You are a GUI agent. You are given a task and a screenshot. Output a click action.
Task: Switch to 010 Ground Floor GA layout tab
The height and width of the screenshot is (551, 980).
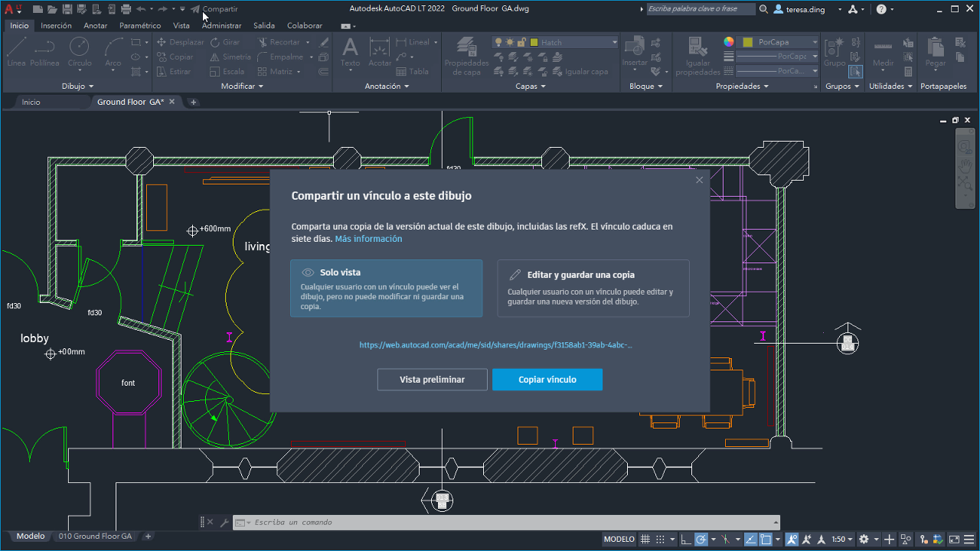tap(95, 536)
